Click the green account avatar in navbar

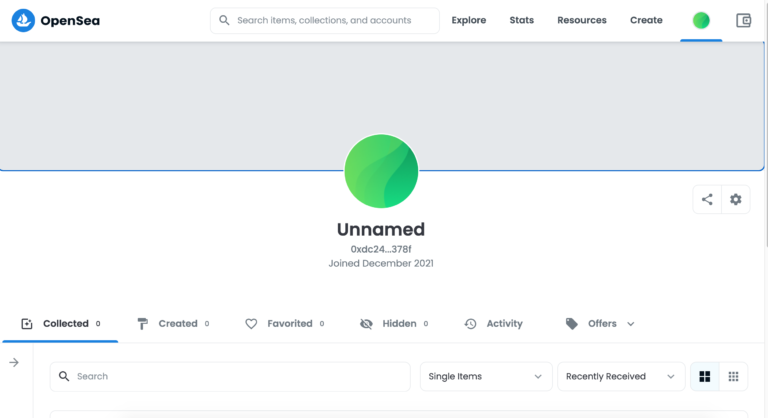point(701,20)
